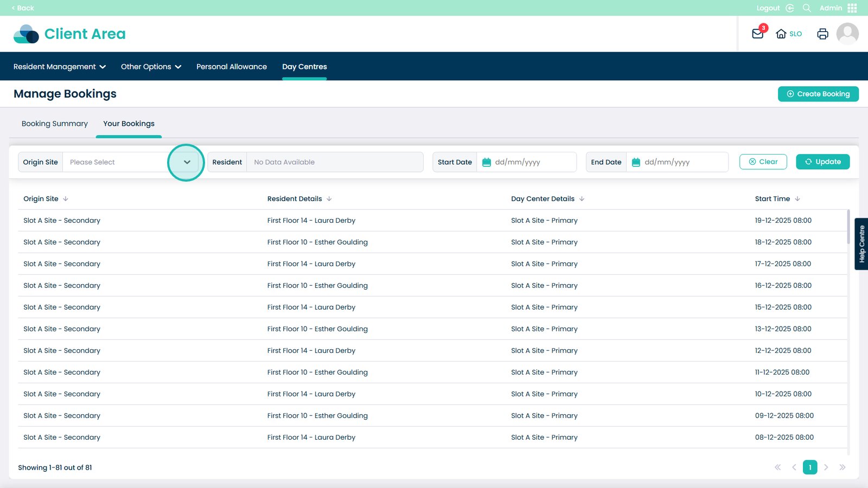Viewport: 868px width, 488px height.
Task: Open the Start Date calendar picker icon
Action: click(487, 162)
